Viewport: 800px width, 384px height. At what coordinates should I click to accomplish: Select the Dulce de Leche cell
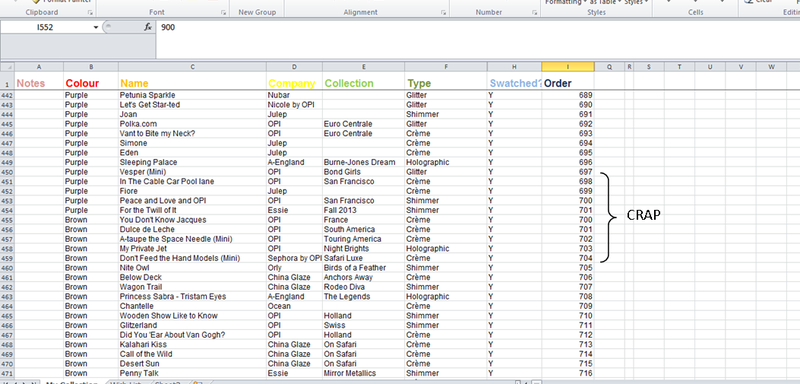click(192, 229)
